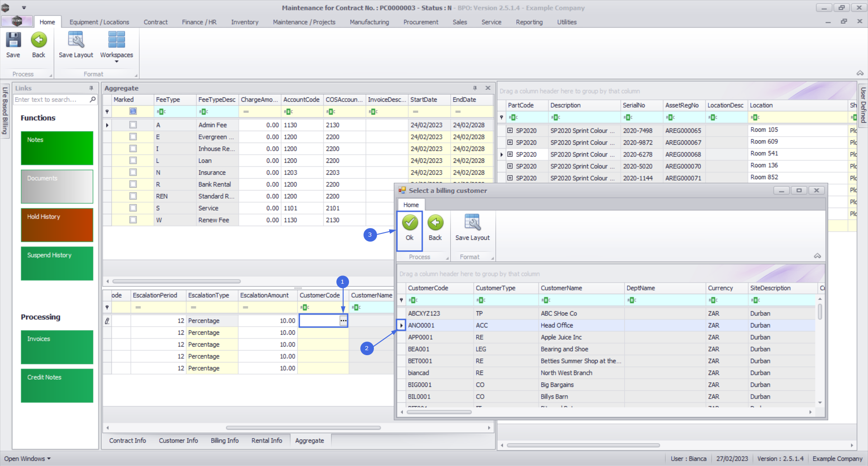Collapse the main ribbon with the chevron
The height and width of the screenshot is (466, 868).
click(860, 73)
